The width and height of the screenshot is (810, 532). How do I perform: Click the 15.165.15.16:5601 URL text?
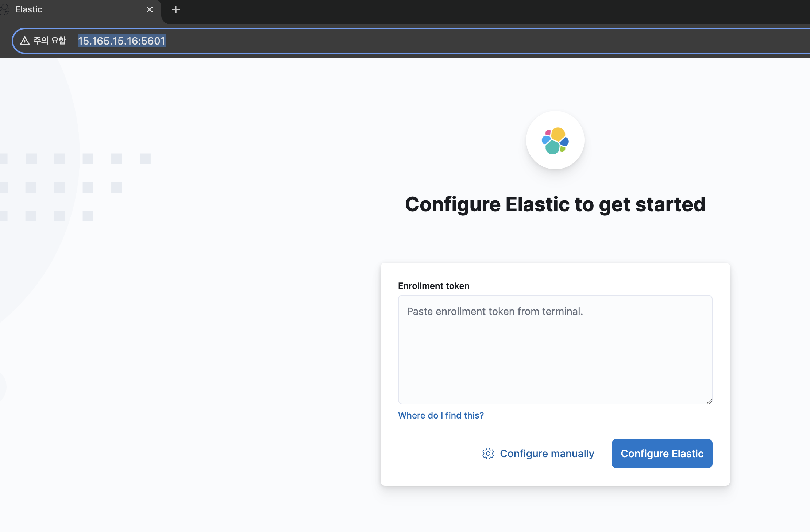[121, 41]
